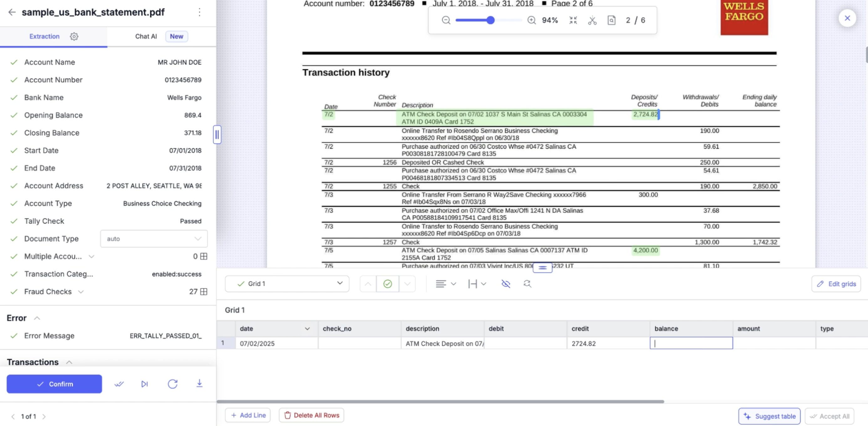This screenshot has height=426, width=868.
Task: Click the zoom in magnifier icon
Action: point(531,20)
